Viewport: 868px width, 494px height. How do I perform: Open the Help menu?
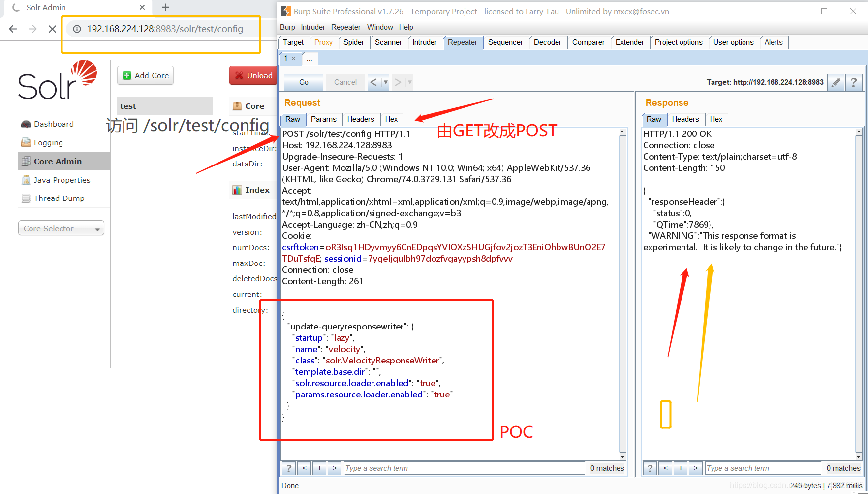click(x=406, y=27)
